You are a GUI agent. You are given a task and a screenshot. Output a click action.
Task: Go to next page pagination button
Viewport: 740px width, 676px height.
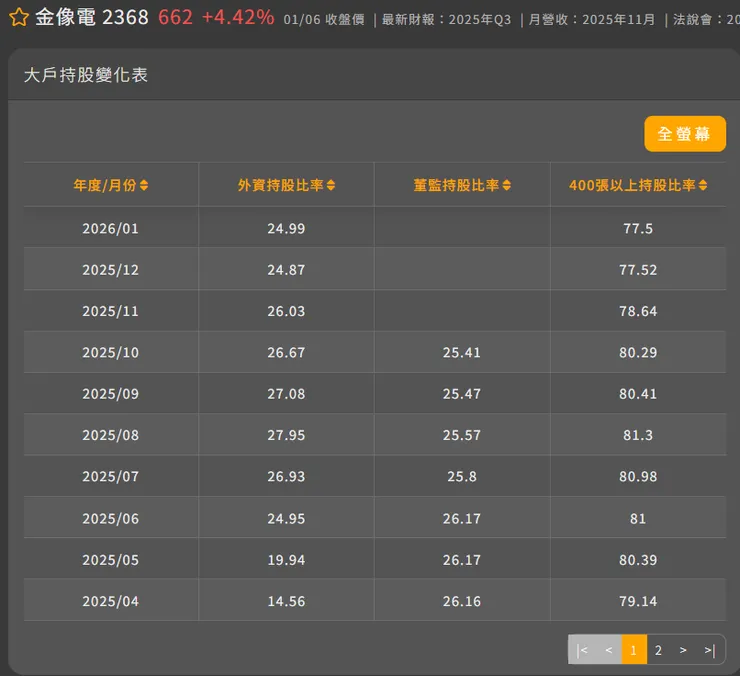coord(683,650)
